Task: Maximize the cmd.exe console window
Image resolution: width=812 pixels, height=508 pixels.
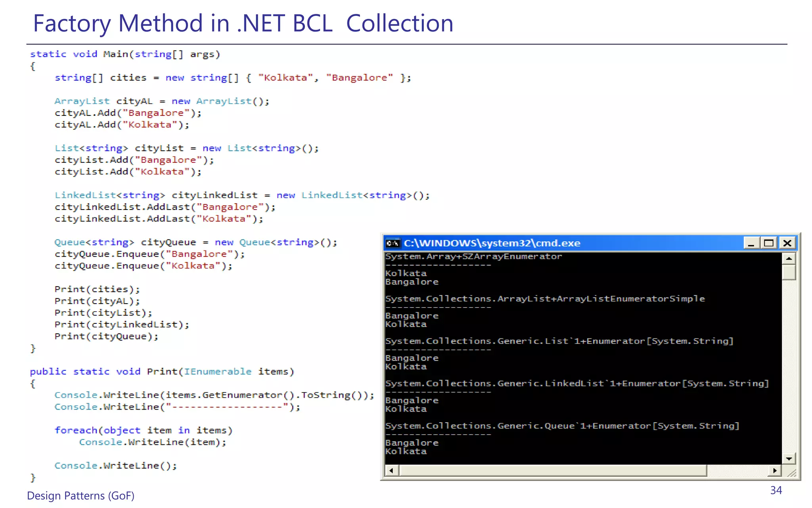Action: [769, 243]
